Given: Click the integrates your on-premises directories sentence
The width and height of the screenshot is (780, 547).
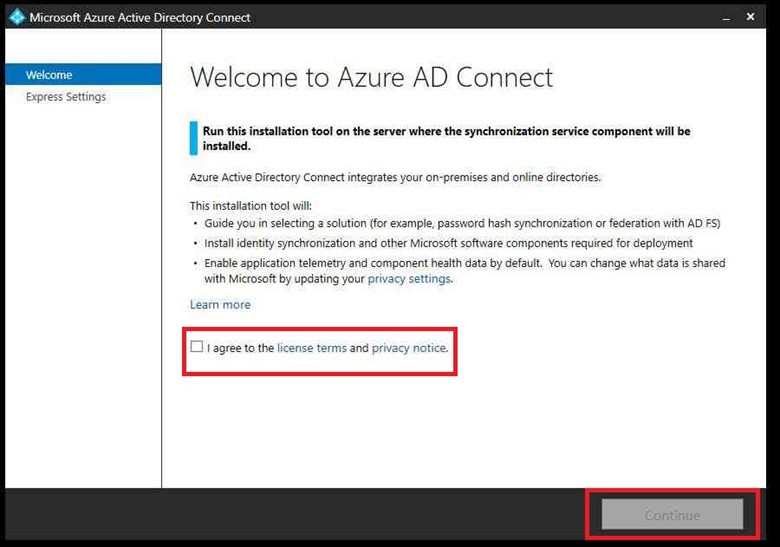Looking at the screenshot, I should pos(395,177).
